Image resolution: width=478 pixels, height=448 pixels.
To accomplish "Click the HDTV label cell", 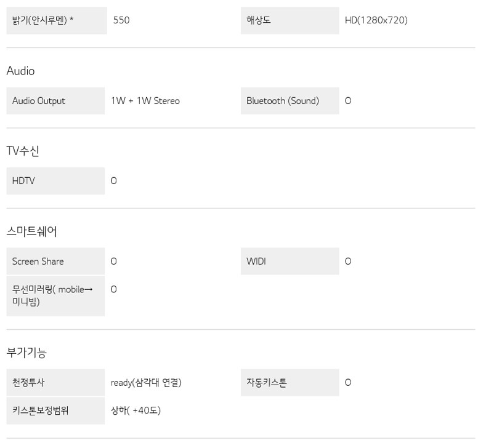I will coord(55,181).
